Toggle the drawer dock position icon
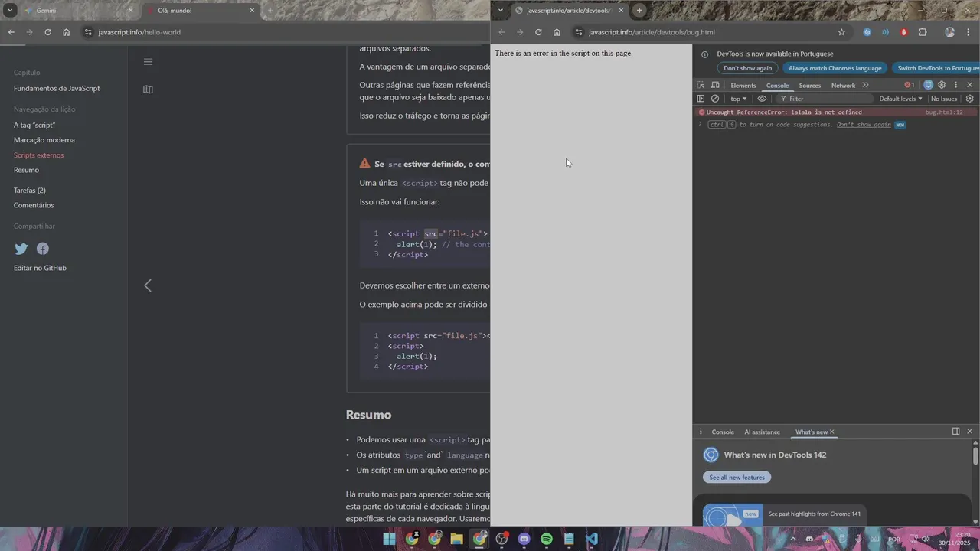Viewport: 980px width, 551px height. (955, 432)
